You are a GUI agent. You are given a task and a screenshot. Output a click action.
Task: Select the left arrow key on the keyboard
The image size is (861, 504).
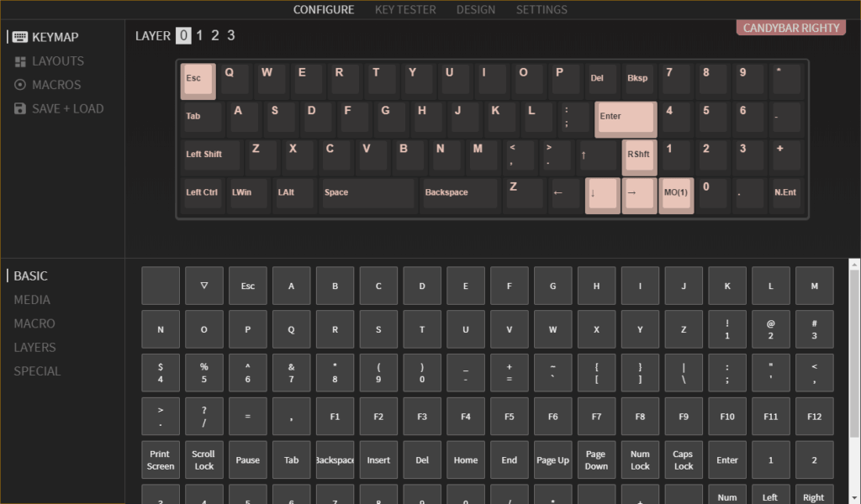[x=565, y=193]
